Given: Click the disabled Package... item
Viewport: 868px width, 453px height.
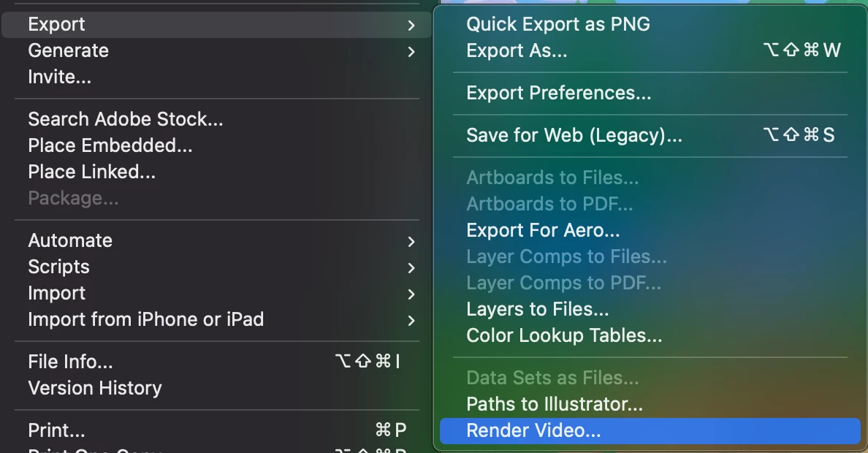Looking at the screenshot, I should click(216, 198).
